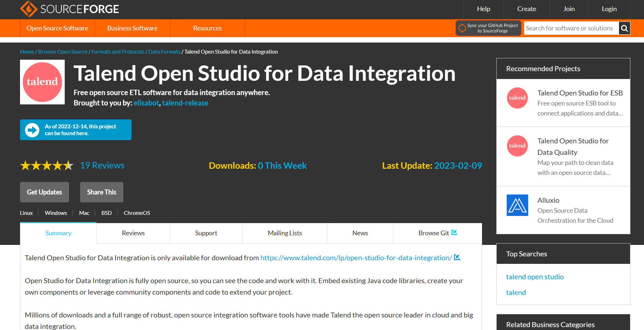Open Talend Open Studio for ESB icon
Viewport: 644px width, 330px height.
pos(517,98)
